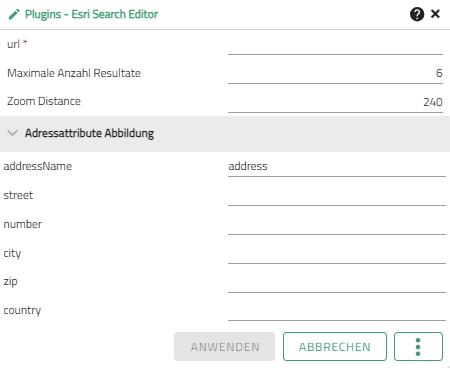Close the Esri Search Editor dialog
Screen dimensions: 450x368
click(x=435, y=14)
